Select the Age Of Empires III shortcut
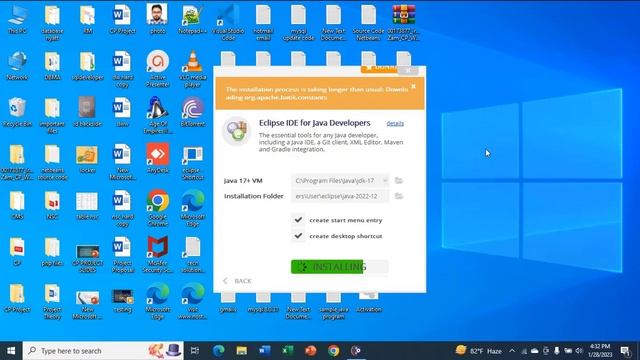The image size is (640, 360). 158,115
